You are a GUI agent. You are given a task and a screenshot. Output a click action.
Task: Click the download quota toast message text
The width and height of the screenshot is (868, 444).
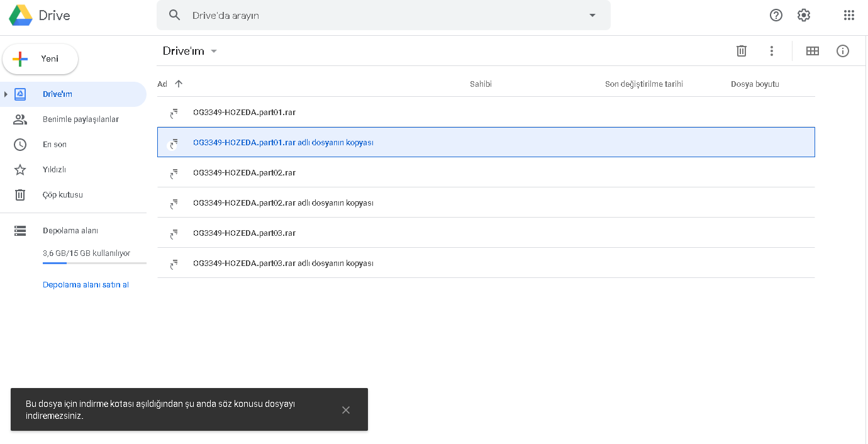click(160, 410)
